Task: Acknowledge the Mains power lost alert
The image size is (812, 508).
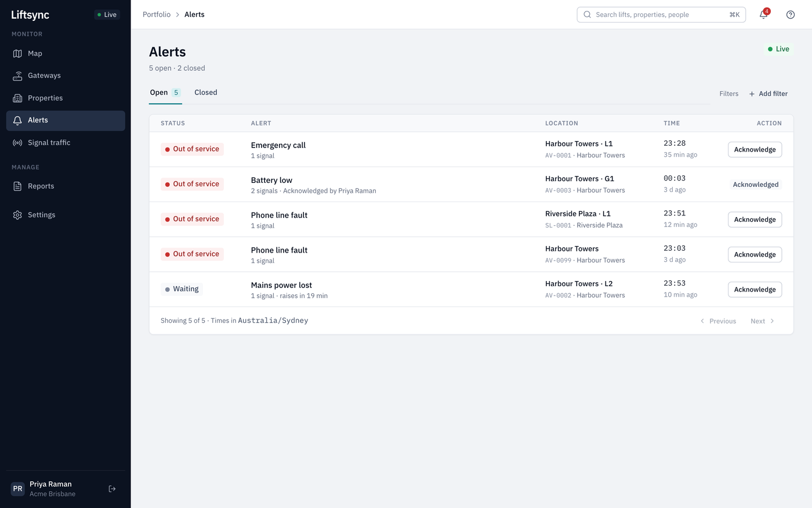Action: point(755,290)
